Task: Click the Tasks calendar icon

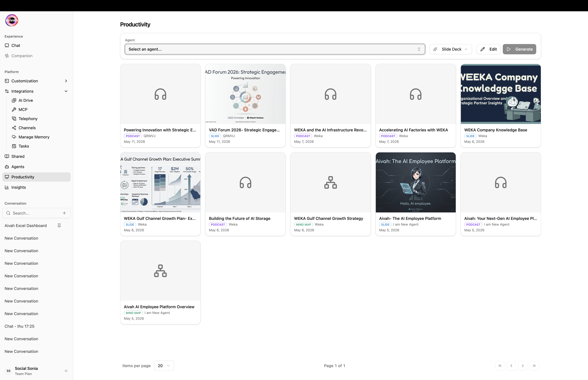Action: point(14,146)
